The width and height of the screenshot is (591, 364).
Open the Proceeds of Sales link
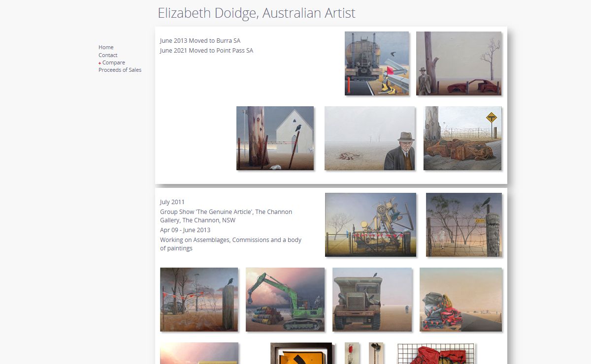tap(120, 70)
